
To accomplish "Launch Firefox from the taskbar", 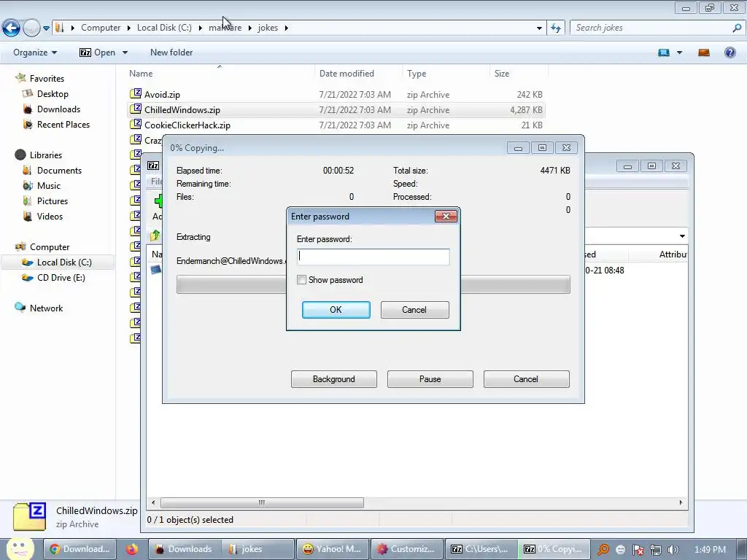I will [x=132, y=549].
